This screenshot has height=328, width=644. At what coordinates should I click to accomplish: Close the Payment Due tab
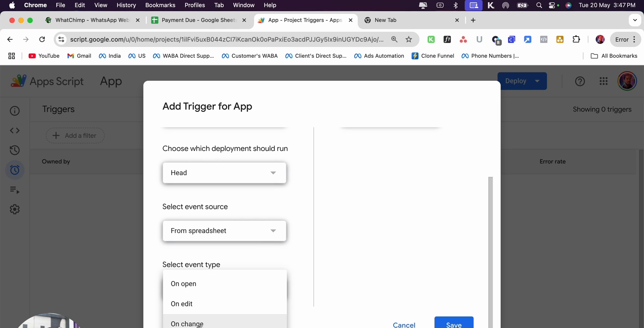[244, 20]
